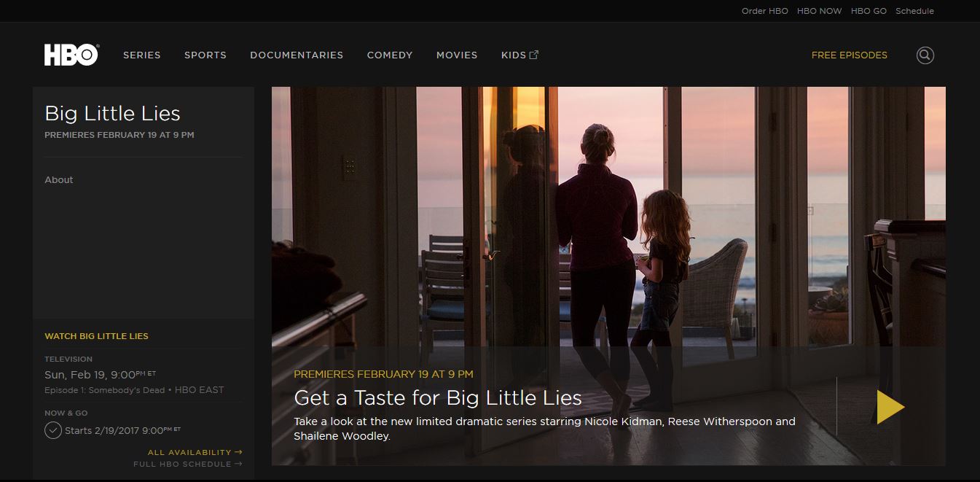Open the Full HBO Schedule link
Image resolution: width=980 pixels, height=482 pixels.
point(187,464)
